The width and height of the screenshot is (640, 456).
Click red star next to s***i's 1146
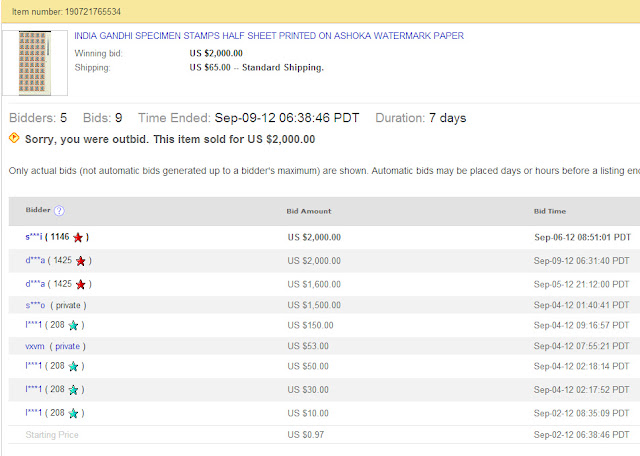(78, 237)
